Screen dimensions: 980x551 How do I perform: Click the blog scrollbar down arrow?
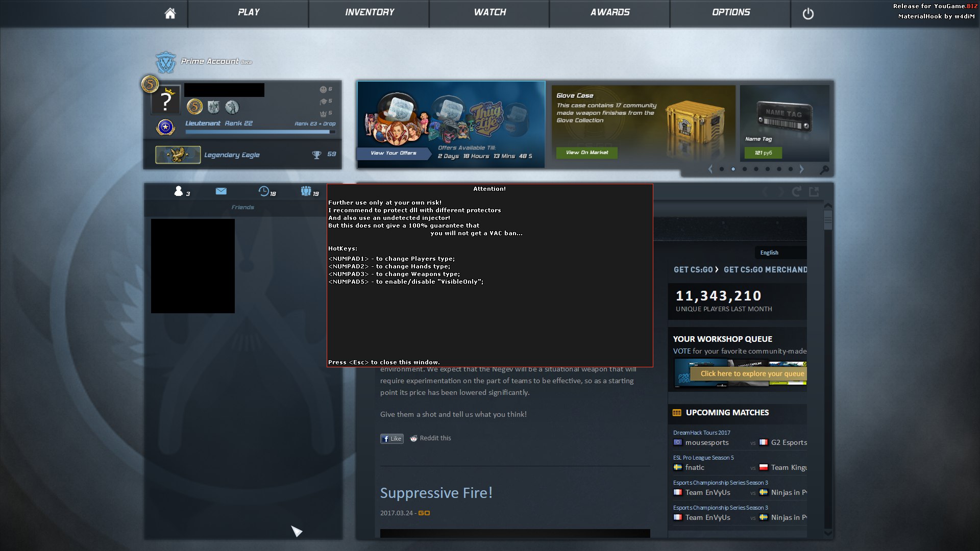[828, 533]
